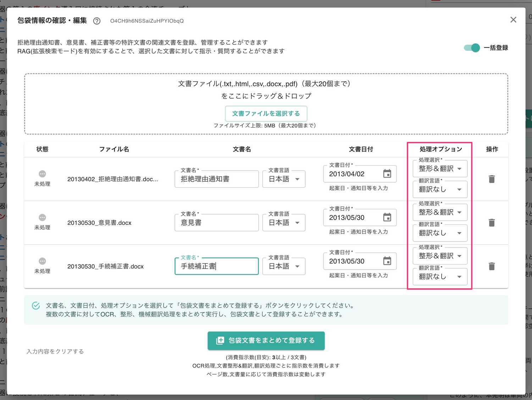Viewport: 532px width, 400px height.
Task: Click the 文書名 column header
Action: [242, 149]
